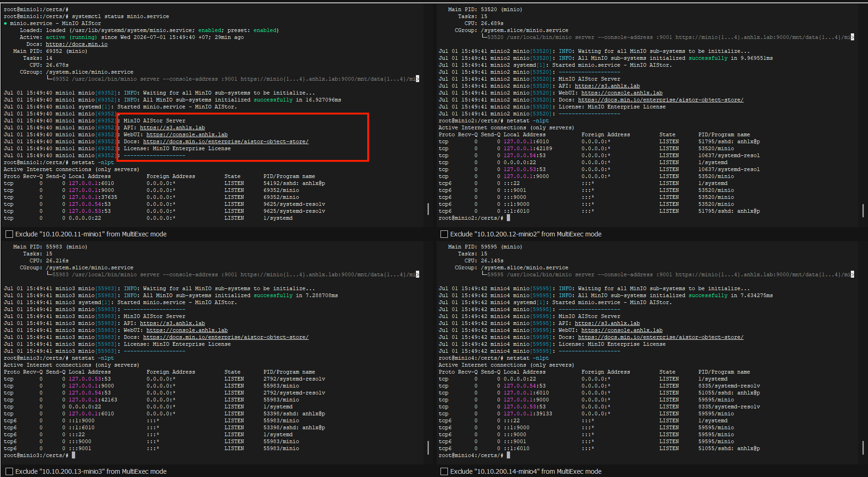Click "State" header in minio1 netstat
The image size is (868, 477).
232,177
